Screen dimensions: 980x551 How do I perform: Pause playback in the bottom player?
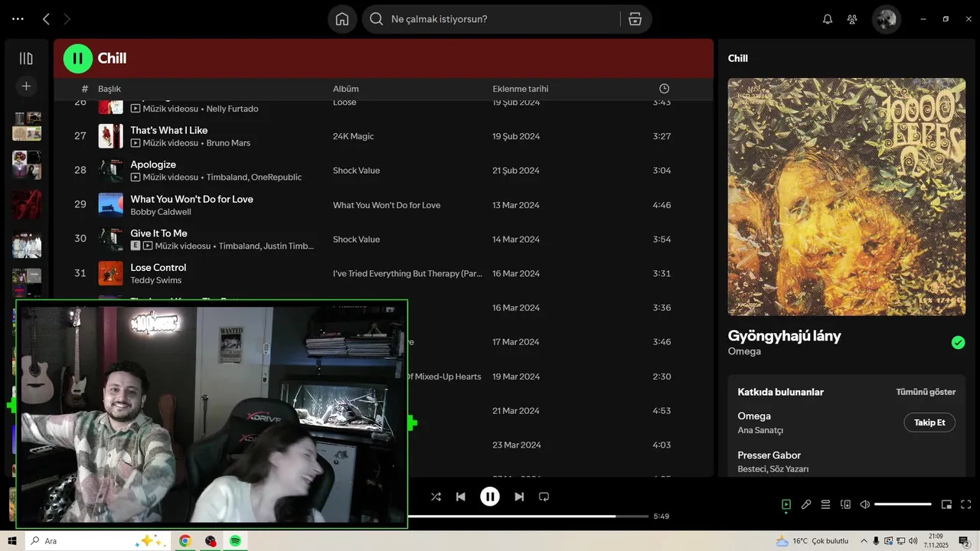pyautogui.click(x=490, y=497)
